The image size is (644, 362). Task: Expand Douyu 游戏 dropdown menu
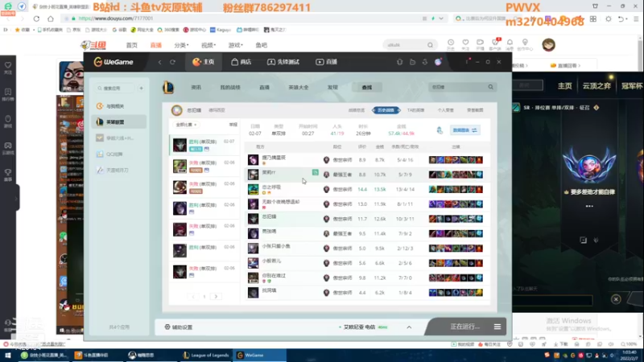(x=235, y=45)
